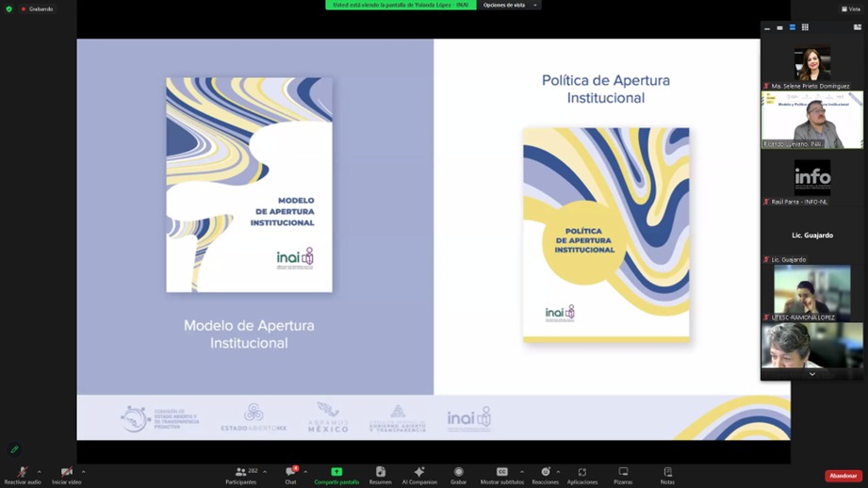Click the red Abandonar button
Viewport: 868px width, 488px height.
pos(843,476)
